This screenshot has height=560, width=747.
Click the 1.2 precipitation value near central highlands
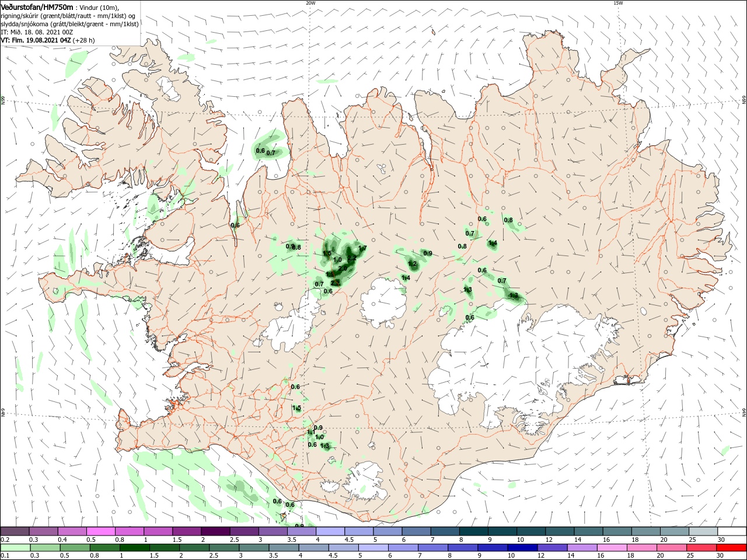pos(413,264)
